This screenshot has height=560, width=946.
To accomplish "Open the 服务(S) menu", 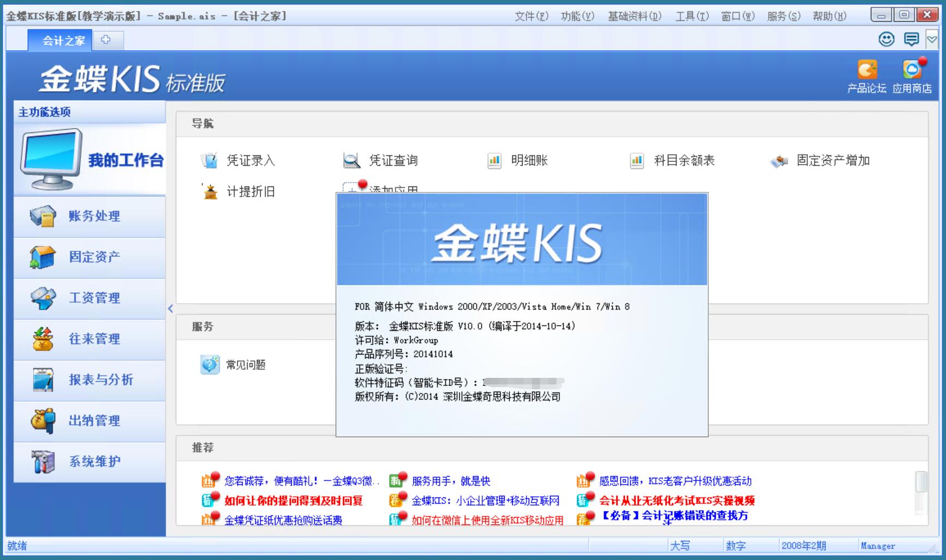I will point(783,16).
